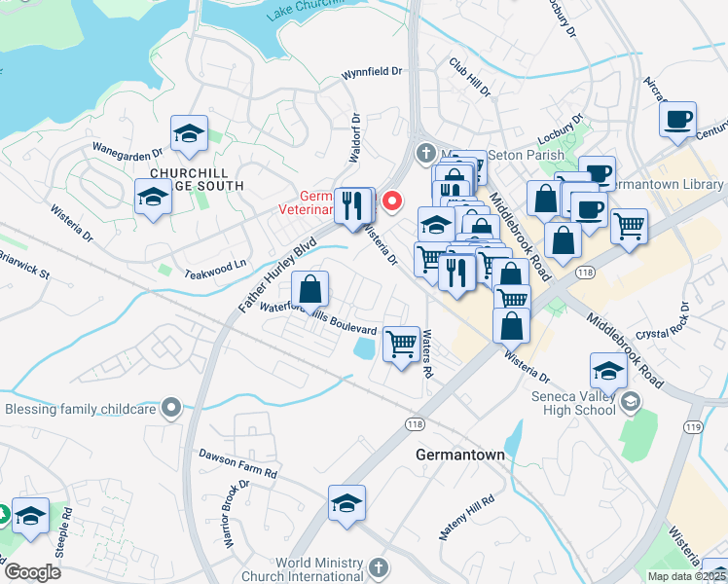Open the restaurant marker beside Germantown Veterinary
728x584 pixels.
pyautogui.click(x=353, y=209)
